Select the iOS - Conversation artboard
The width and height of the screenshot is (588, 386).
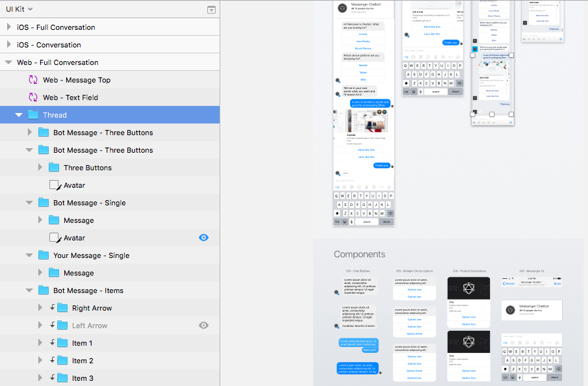[x=49, y=45]
